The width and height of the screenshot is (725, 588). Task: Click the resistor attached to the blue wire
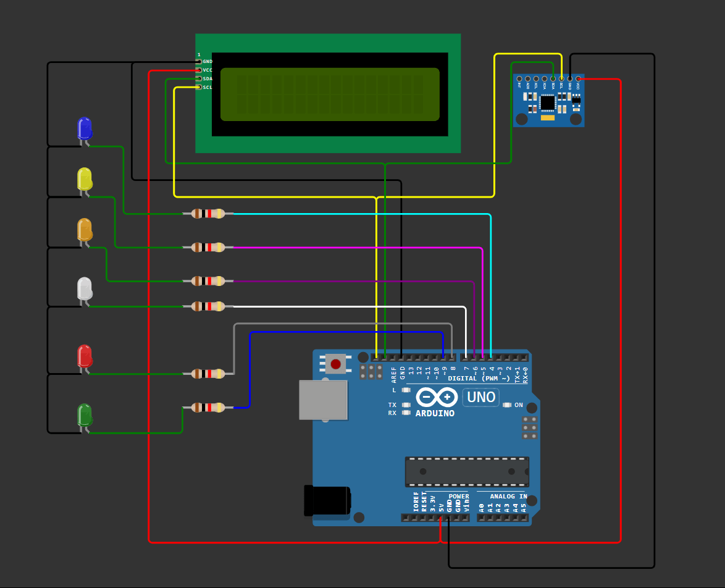point(208,407)
